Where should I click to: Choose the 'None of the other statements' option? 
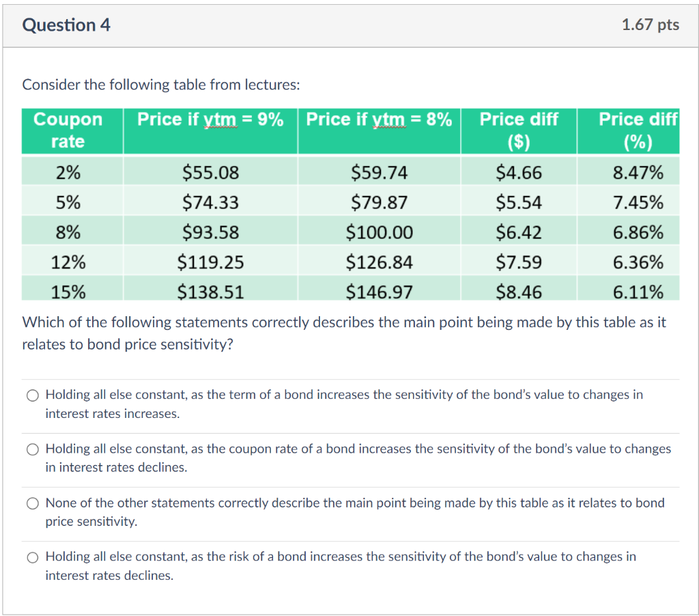[32, 503]
